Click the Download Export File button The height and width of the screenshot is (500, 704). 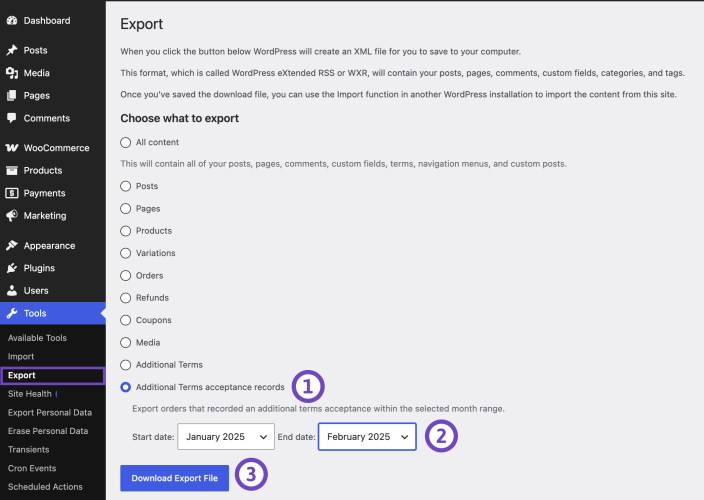coord(175,478)
